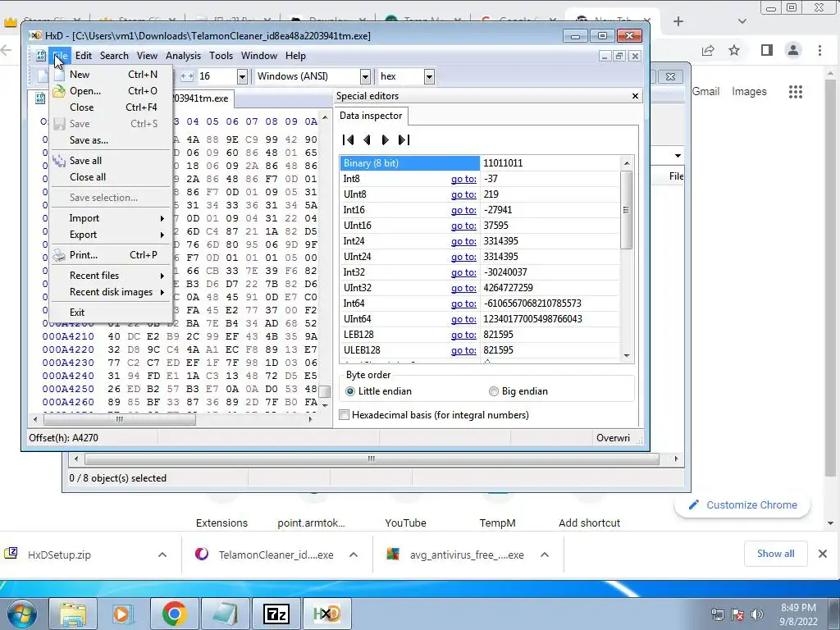Image resolution: width=840 pixels, height=630 pixels.
Task: Open YouTube shortcut on new tab page
Action: (x=405, y=523)
